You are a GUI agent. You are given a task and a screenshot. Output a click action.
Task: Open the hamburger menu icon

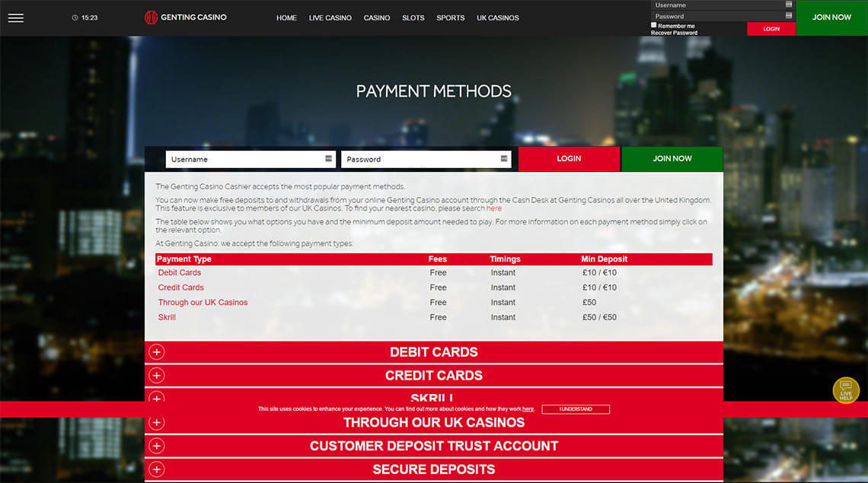point(15,17)
